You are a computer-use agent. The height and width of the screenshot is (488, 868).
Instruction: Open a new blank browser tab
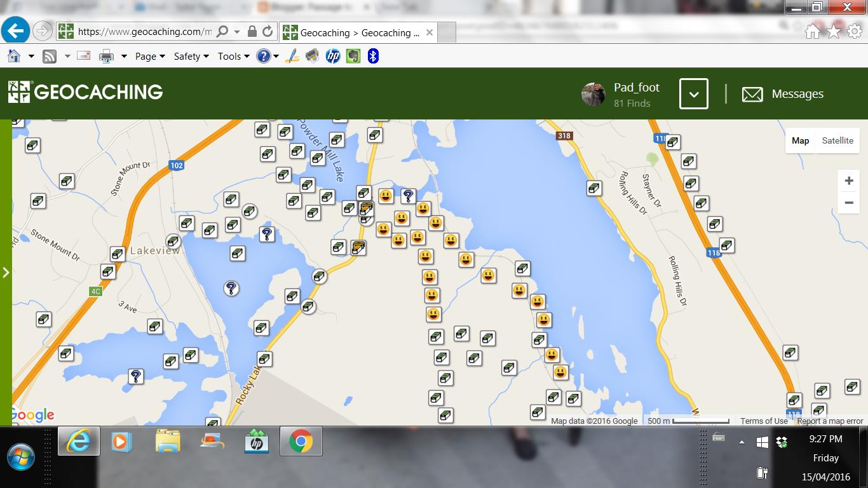447,32
